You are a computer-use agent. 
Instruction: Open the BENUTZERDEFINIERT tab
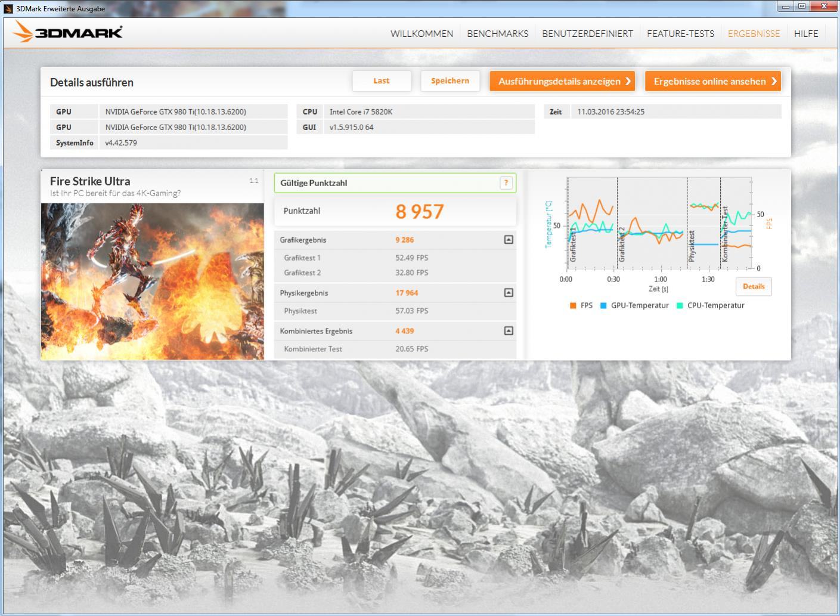click(x=587, y=33)
